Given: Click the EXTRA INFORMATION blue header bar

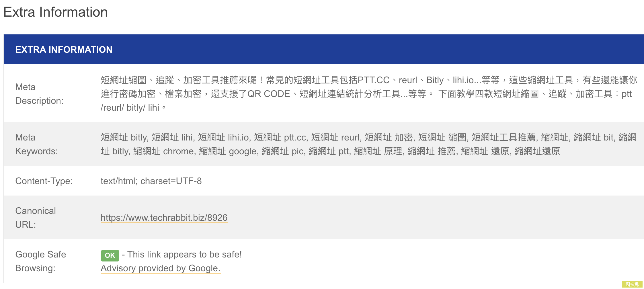Looking at the screenshot, I should tap(324, 49).
